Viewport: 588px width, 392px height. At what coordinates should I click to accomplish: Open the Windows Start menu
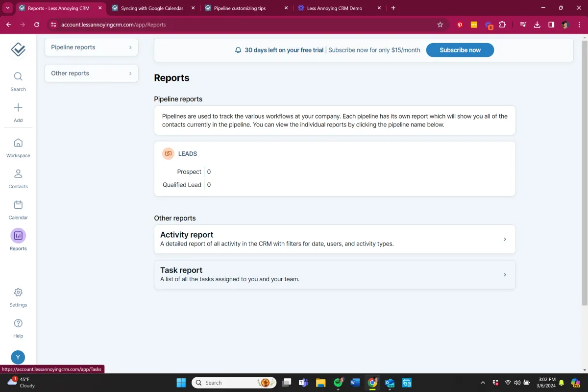181,383
